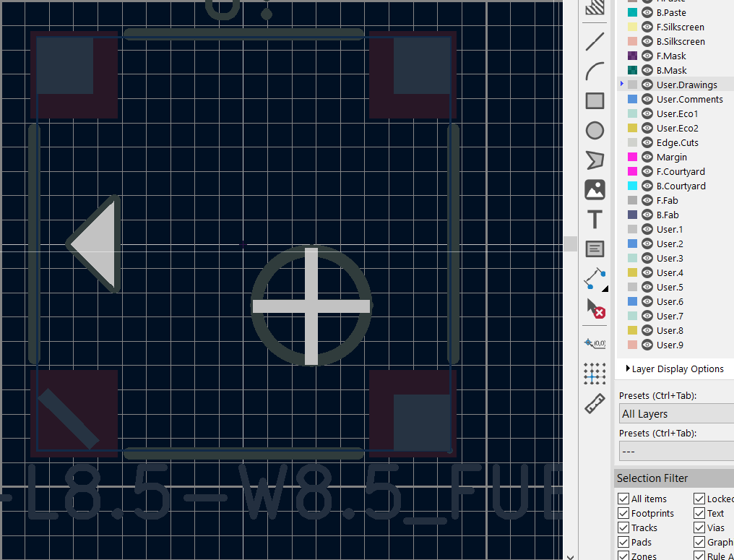The height and width of the screenshot is (560, 734).
Task: Select the Draw Polygon tool
Action: pyautogui.click(x=595, y=160)
